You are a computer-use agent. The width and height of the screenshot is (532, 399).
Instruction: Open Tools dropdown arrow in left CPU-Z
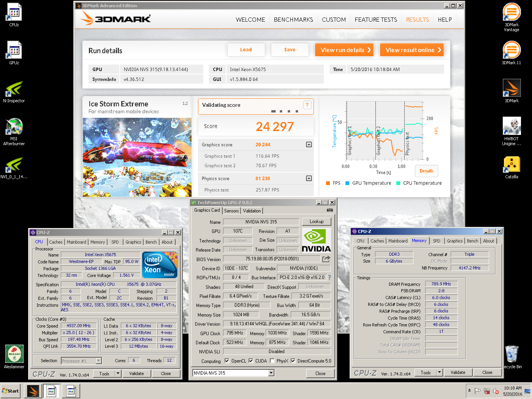(x=118, y=374)
